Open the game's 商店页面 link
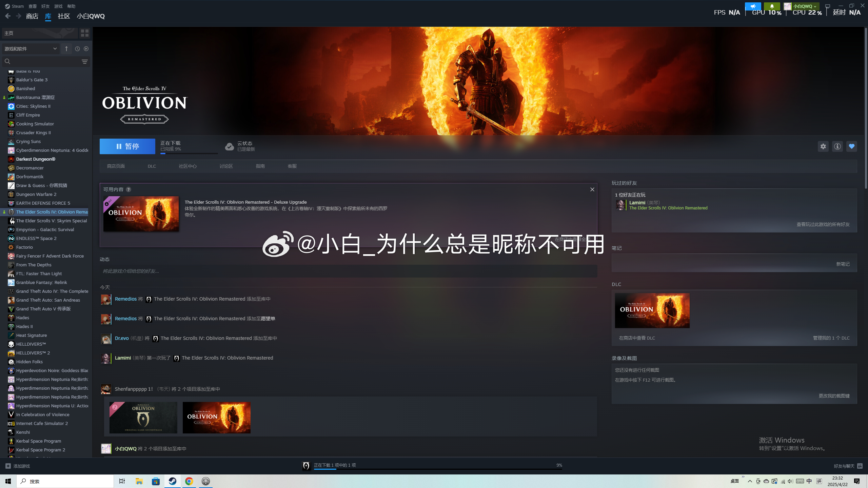 [116, 166]
